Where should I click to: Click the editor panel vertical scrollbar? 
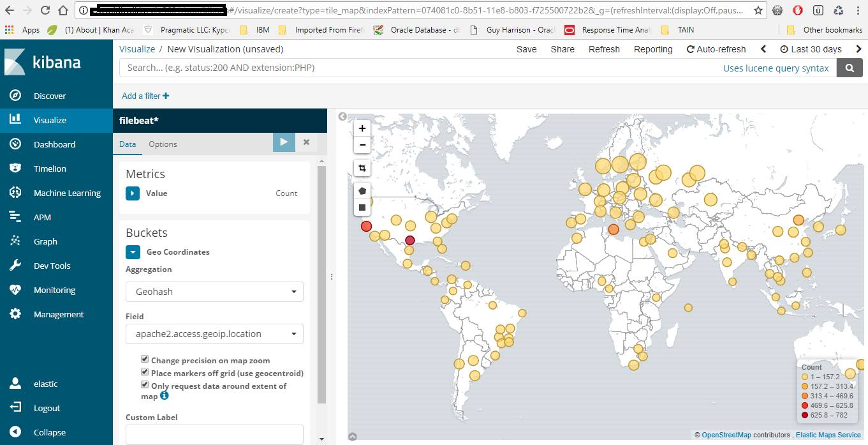321,284
